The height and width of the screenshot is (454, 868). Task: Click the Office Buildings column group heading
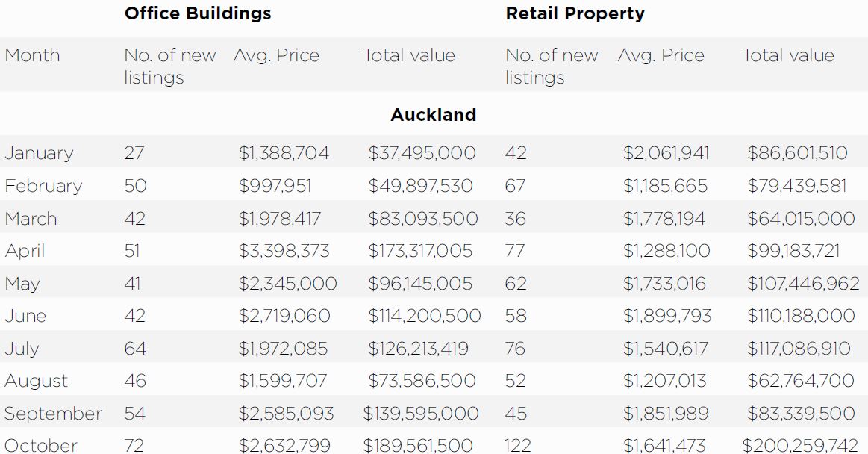(x=198, y=13)
